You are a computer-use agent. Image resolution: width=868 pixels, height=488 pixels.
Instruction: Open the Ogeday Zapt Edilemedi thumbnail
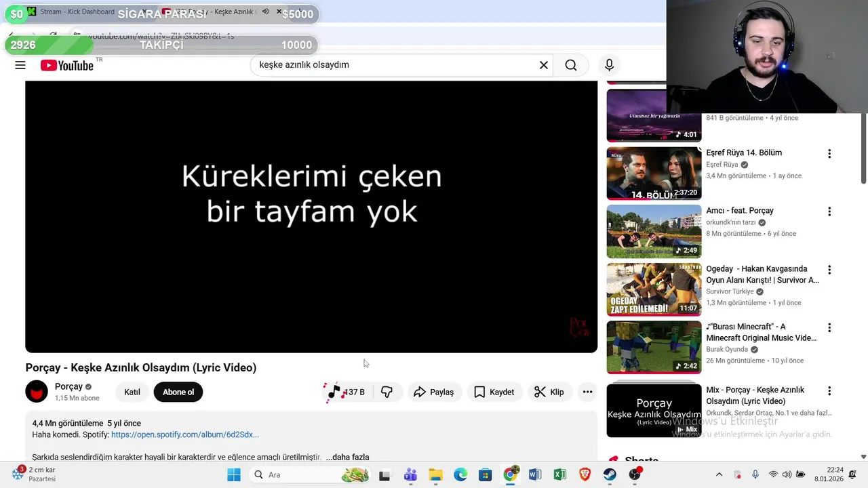click(x=654, y=289)
